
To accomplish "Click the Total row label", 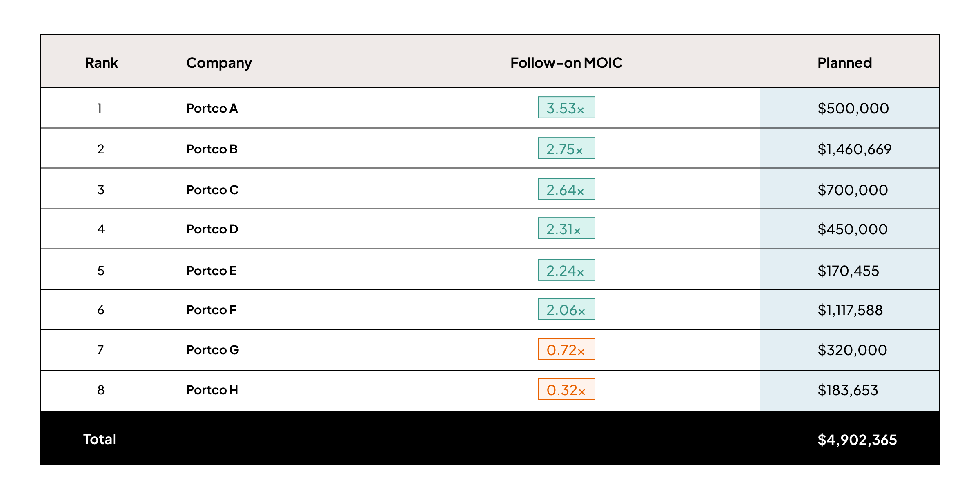I will pyautogui.click(x=100, y=439).
